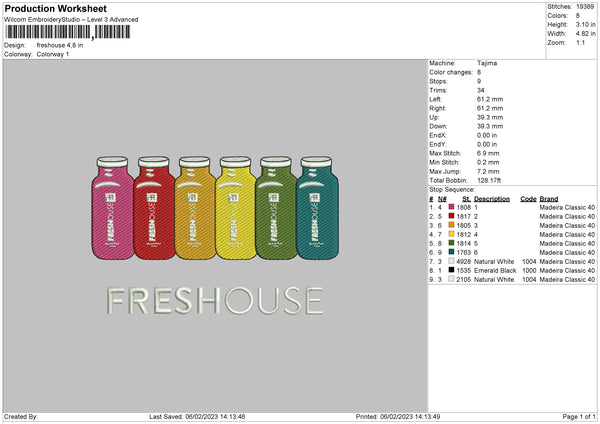Click the Colorway 1 value
This screenshot has width=600, height=424.
[53, 54]
